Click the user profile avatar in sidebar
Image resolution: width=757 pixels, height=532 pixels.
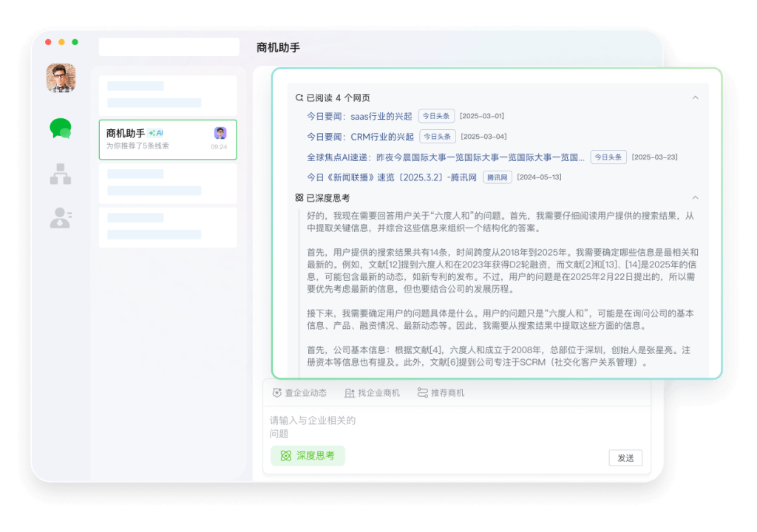(x=61, y=78)
